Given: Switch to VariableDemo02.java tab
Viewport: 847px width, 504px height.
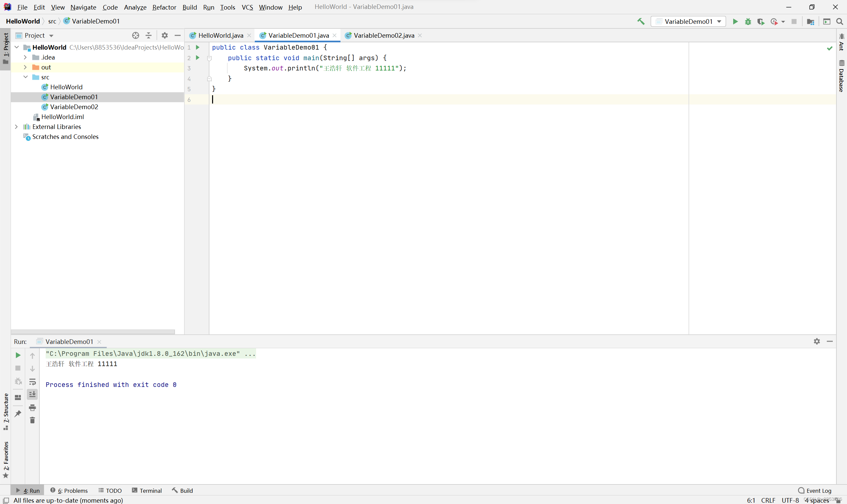Looking at the screenshot, I should pos(383,35).
